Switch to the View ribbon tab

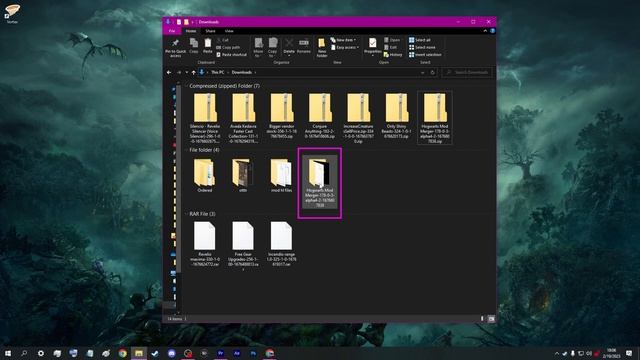[229, 31]
